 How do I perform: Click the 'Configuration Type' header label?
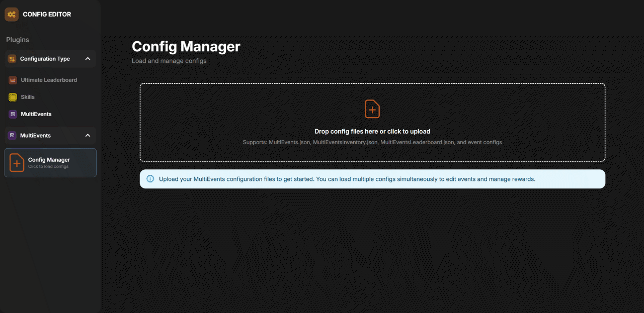click(45, 59)
